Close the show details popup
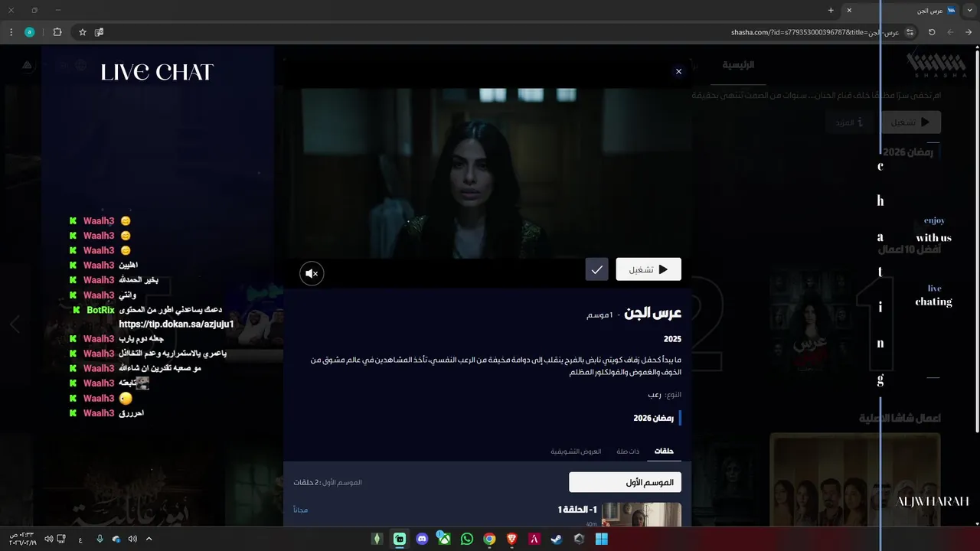Image resolution: width=980 pixels, height=551 pixels. click(x=678, y=71)
